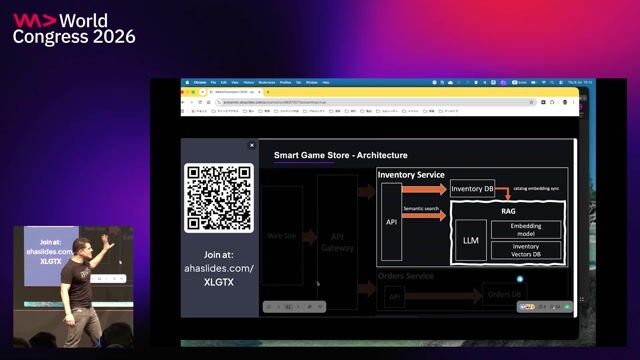Close the current Chrome tab
This screenshot has height=360, width=640.
259,92
